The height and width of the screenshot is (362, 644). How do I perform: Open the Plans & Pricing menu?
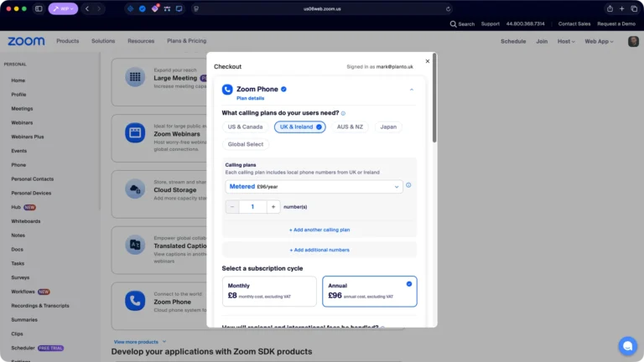point(186,41)
